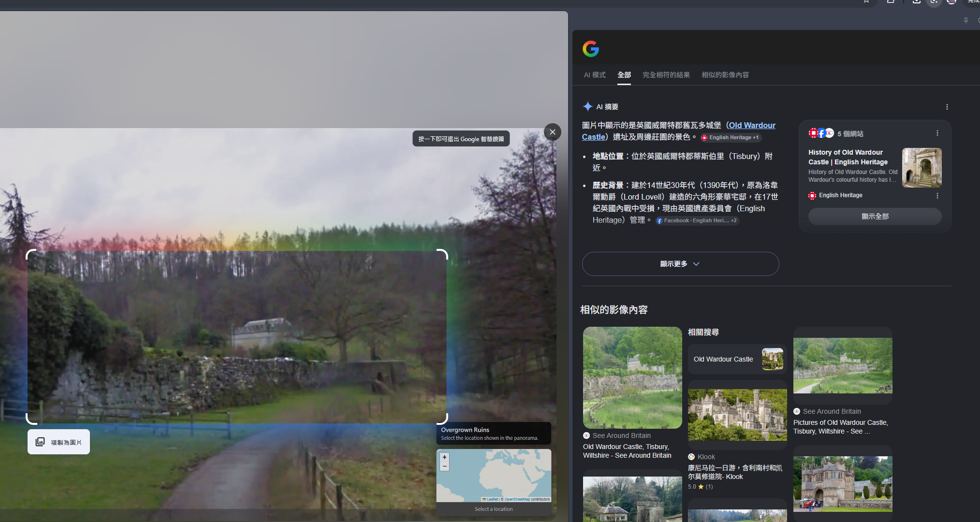Click the 5 個網站 label
The height and width of the screenshot is (522, 980).
[850, 134]
